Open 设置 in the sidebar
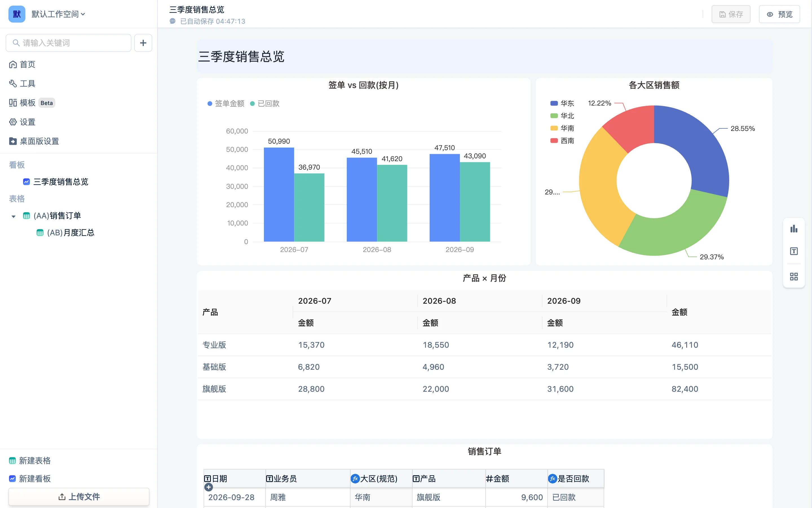Viewport: 812px width, 508px height. (22, 122)
